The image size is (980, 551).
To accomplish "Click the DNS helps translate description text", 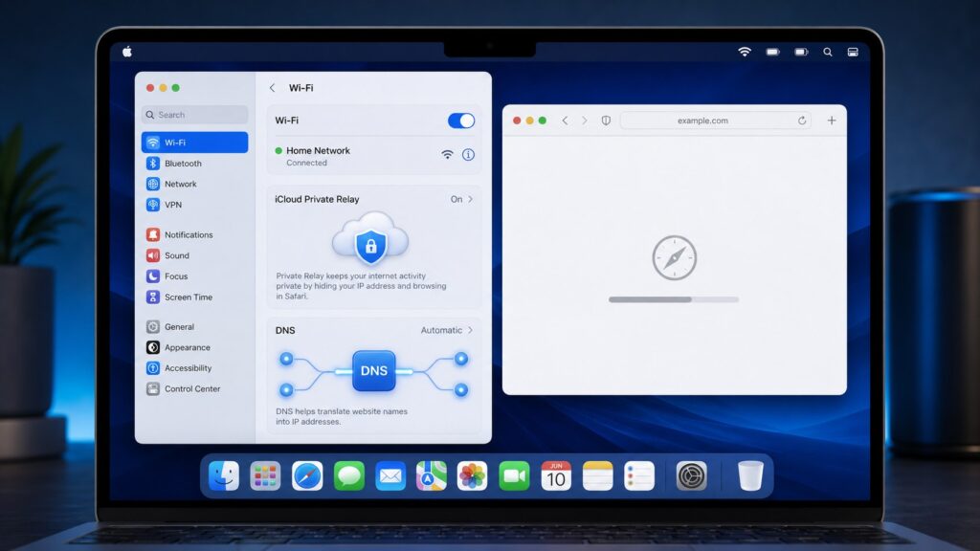I will coord(342,417).
